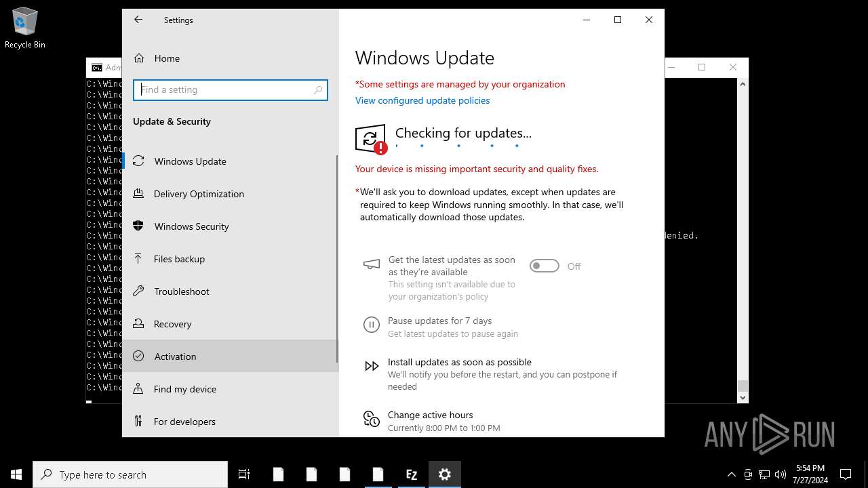
Task: Click the Windows Security shield icon
Action: (x=138, y=226)
